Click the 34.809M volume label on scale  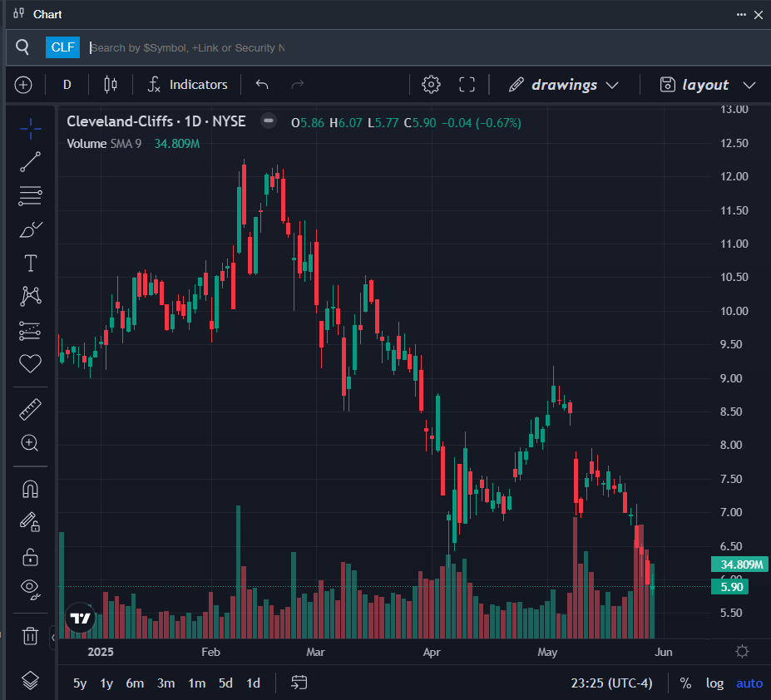(x=739, y=564)
